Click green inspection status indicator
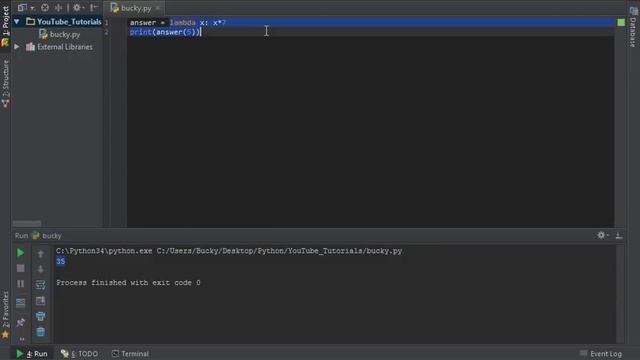 coord(621,22)
